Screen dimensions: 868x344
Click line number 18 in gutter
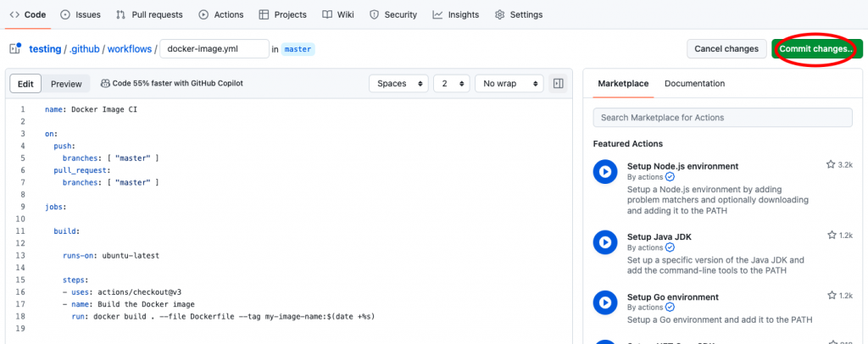pyautogui.click(x=22, y=316)
